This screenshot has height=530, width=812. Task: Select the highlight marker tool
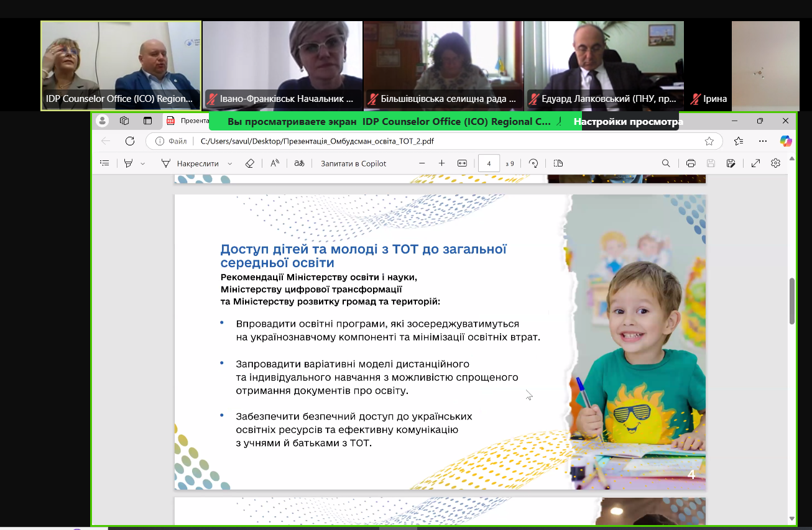coord(128,163)
